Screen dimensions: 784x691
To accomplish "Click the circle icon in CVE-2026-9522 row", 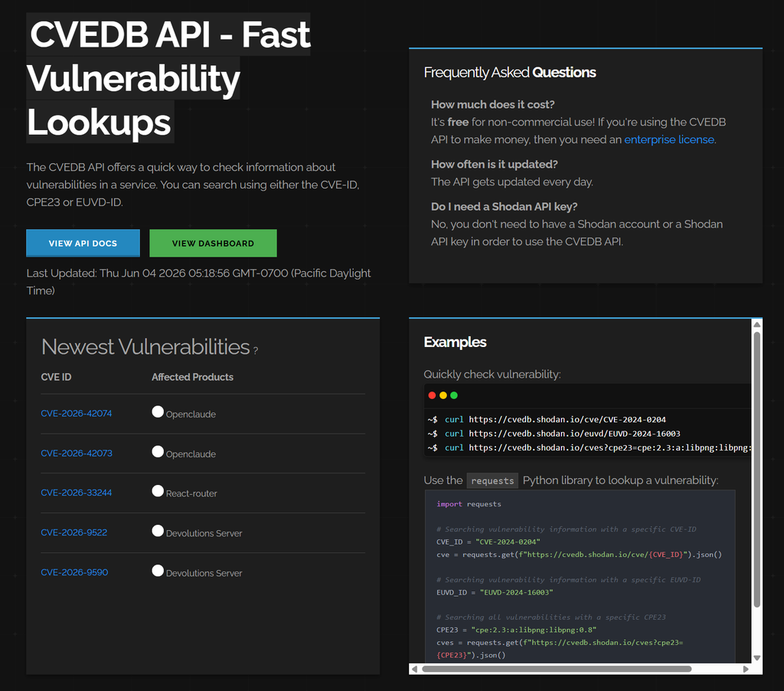I will point(158,531).
